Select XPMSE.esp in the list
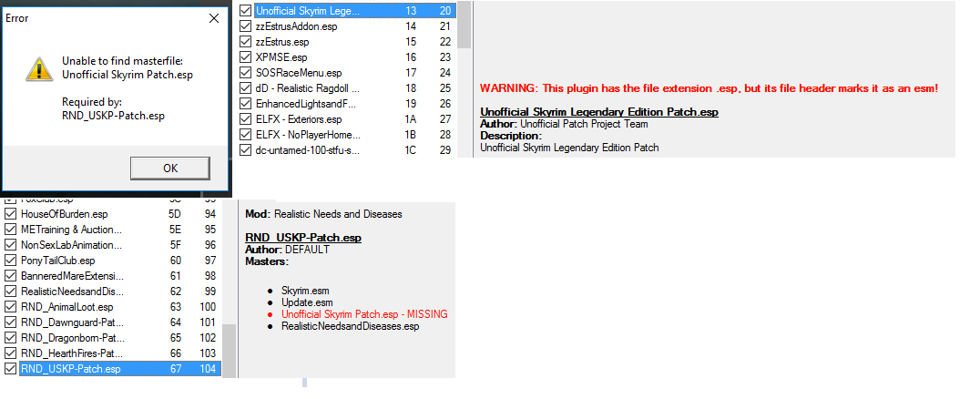Viewport: 980px width, 399px height. (354, 57)
